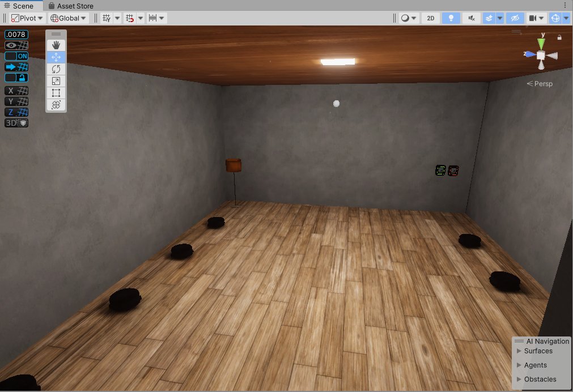
Task: Open the Pivot handle position dropdown
Action: click(27, 18)
